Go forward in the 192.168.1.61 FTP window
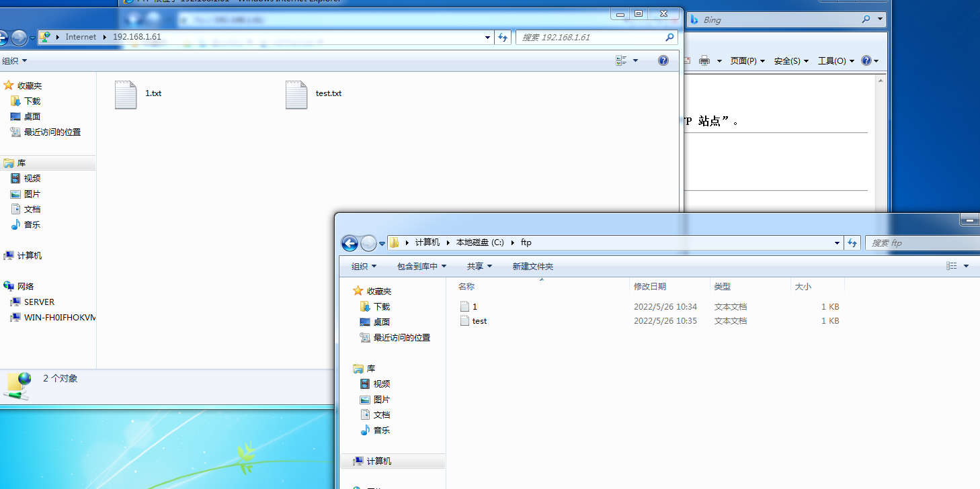The width and height of the screenshot is (980, 489). [x=19, y=38]
